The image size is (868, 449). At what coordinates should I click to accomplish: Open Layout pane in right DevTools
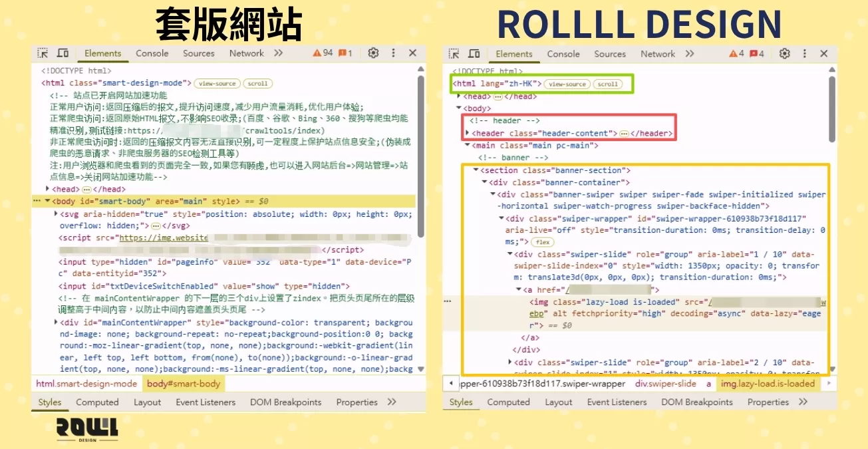click(559, 402)
